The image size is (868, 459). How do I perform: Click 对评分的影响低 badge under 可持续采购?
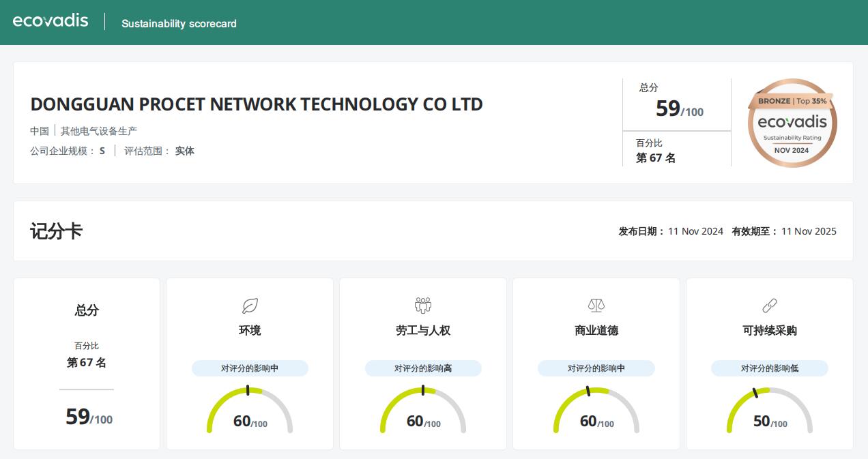pyautogui.click(x=770, y=368)
